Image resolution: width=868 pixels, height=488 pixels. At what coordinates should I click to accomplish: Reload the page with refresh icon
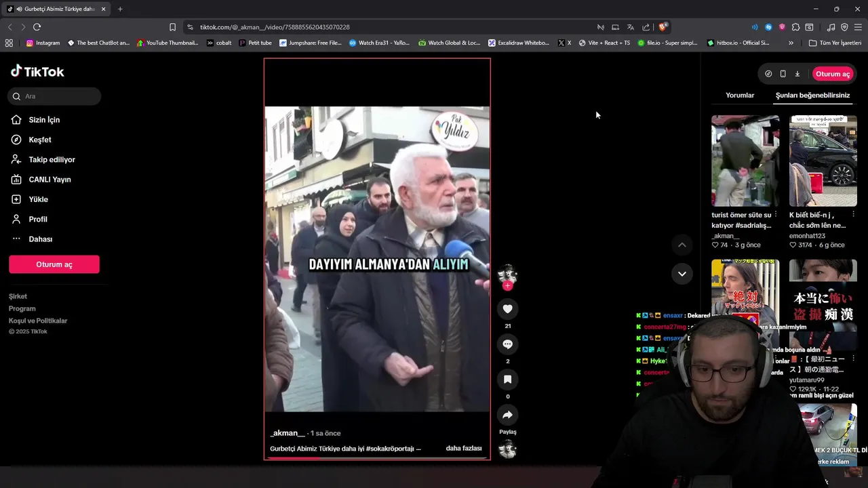(x=37, y=27)
